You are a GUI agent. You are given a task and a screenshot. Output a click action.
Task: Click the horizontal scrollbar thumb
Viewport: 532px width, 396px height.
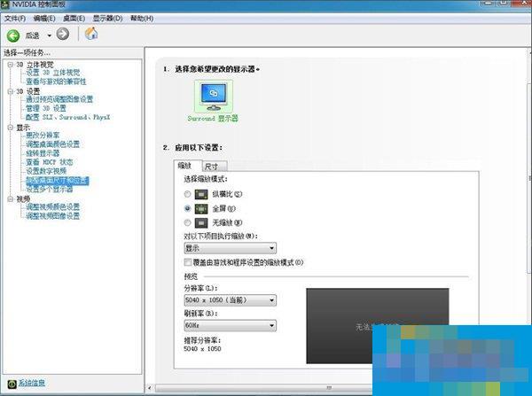click(x=263, y=387)
